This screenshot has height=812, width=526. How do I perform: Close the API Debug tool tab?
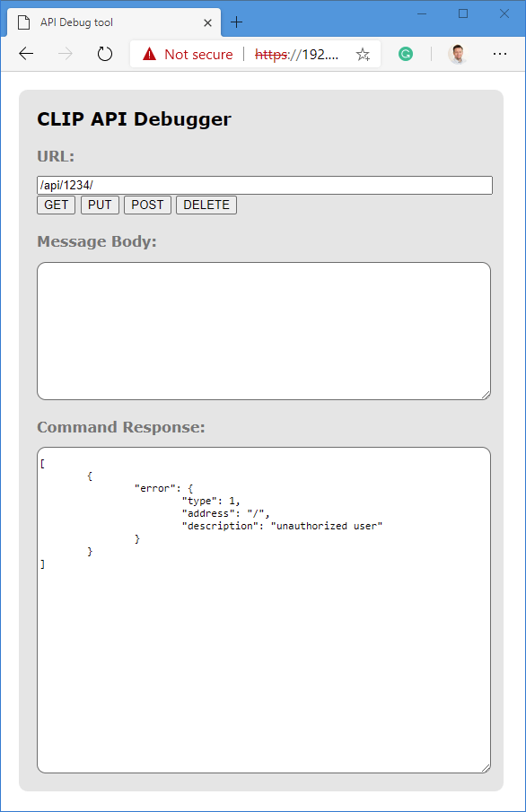208,22
